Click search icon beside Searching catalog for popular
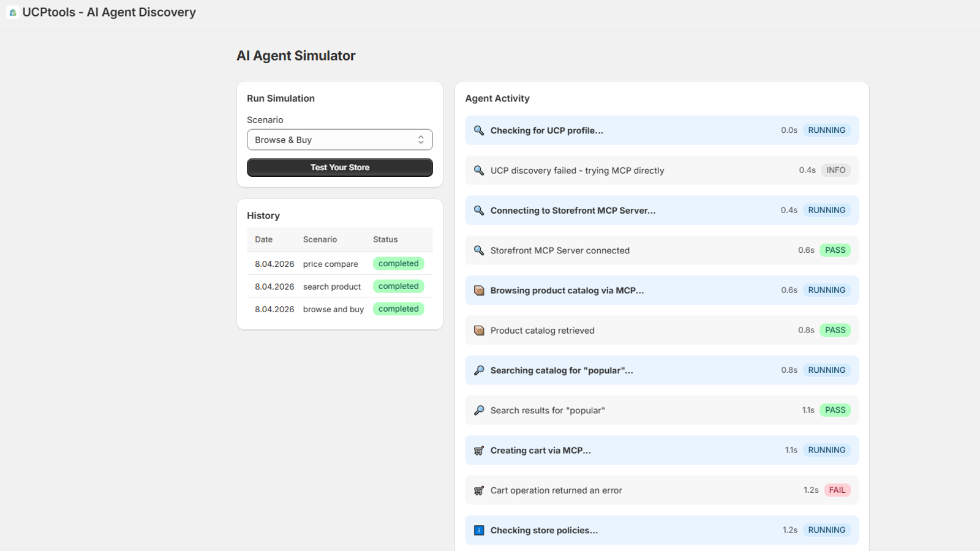This screenshot has width=980, height=551. 479,370
